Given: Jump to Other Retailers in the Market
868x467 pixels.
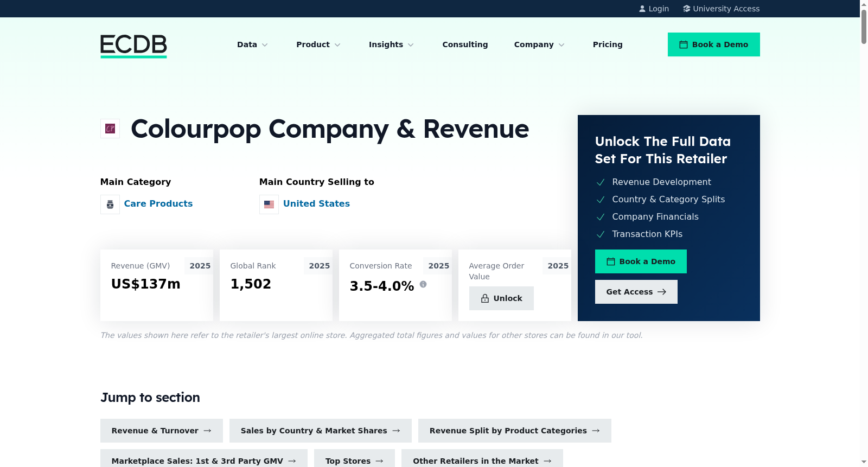Looking at the screenshot, I should pyautogui.click(x=482, y=459).
